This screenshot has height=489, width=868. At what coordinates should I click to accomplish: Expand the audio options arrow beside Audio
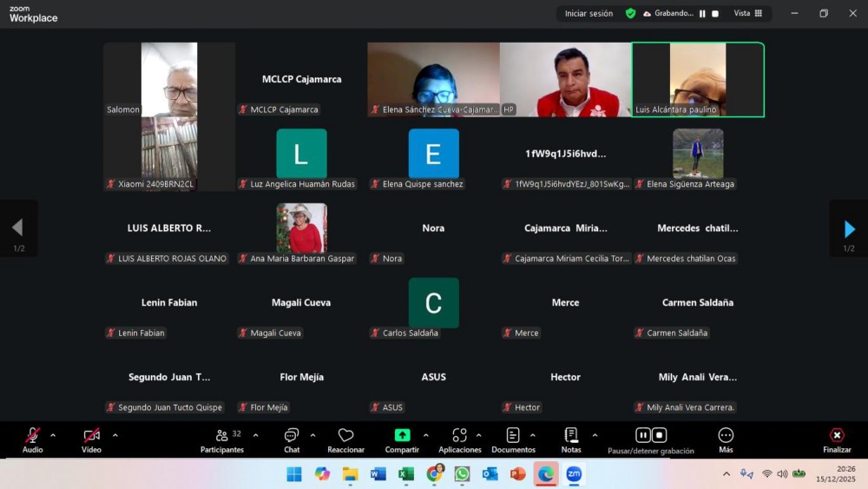pyautogui.click(x=53, y=435)
